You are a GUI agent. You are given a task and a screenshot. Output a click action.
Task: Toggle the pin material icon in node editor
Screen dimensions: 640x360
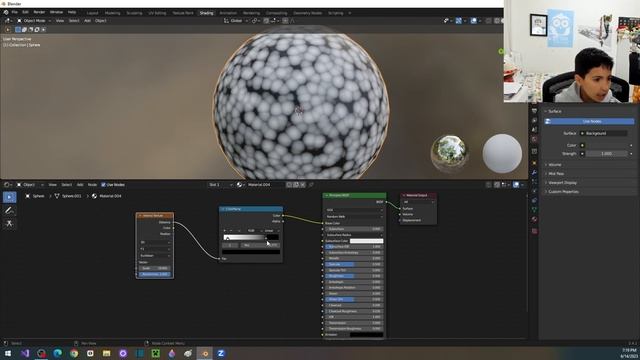pos(311,185)
